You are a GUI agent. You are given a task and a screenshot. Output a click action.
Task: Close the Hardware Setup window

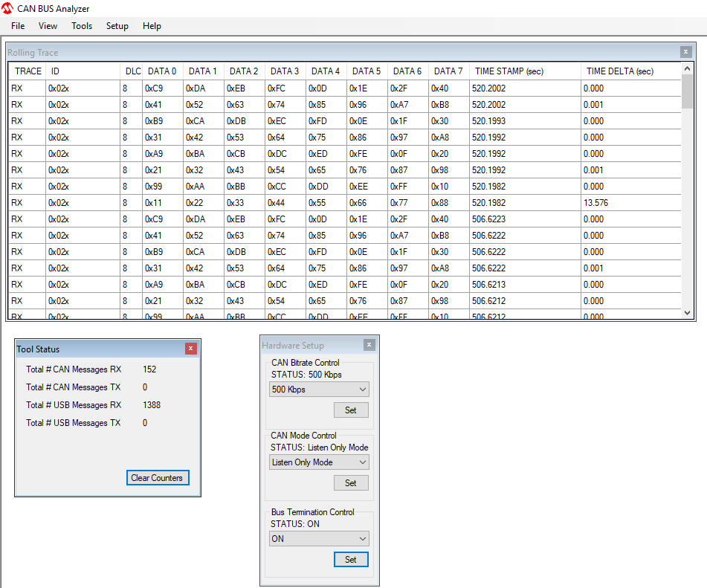(369, 345)
